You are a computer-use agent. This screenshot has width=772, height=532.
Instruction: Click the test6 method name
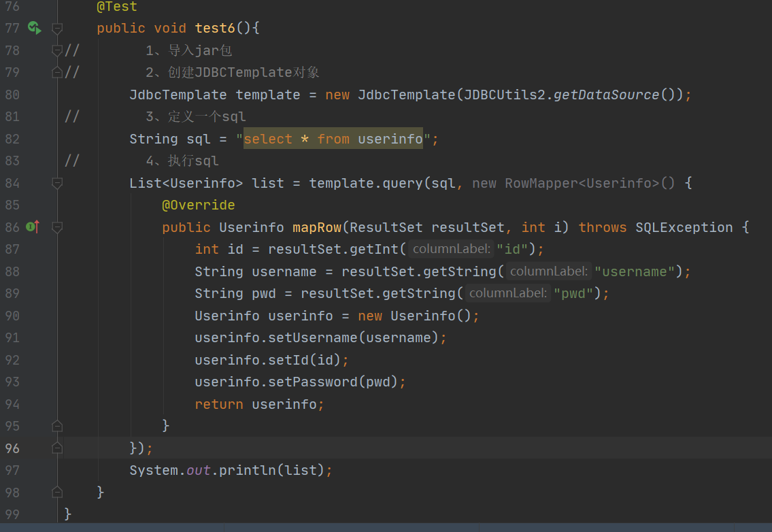coord(215,28)
